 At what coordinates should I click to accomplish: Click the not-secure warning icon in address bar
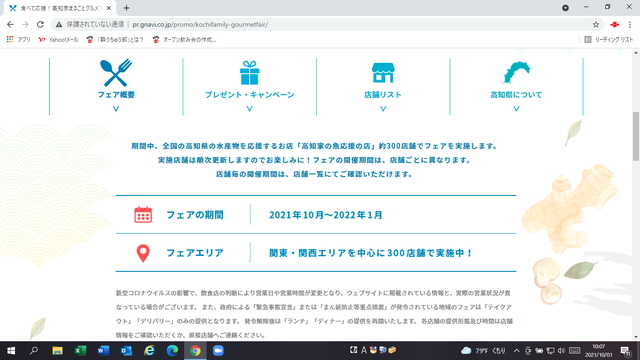tap(59, 24)
